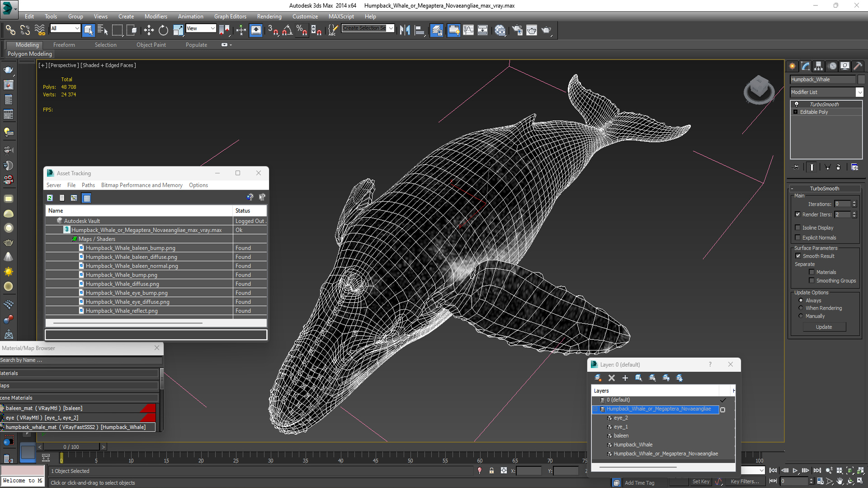Click Pin Stack icon under modifier stack

[x=796, y=167]
